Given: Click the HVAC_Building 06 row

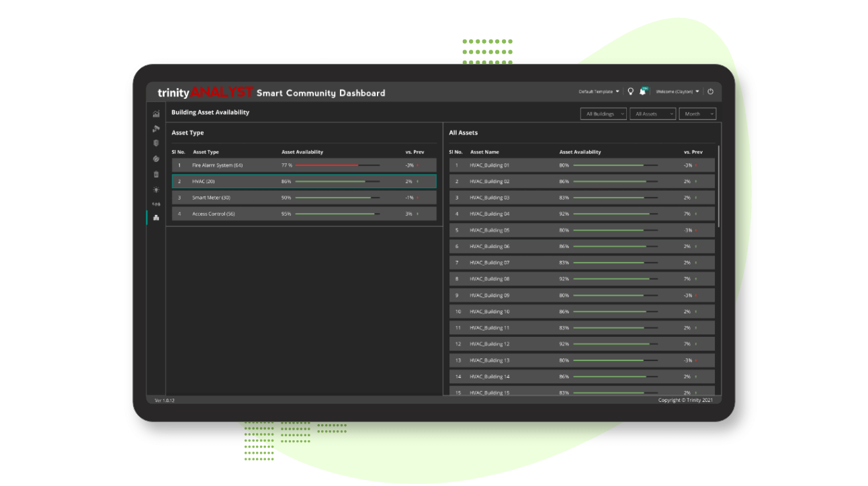Looking at the screenshot, I should click(x=582, y=247).
